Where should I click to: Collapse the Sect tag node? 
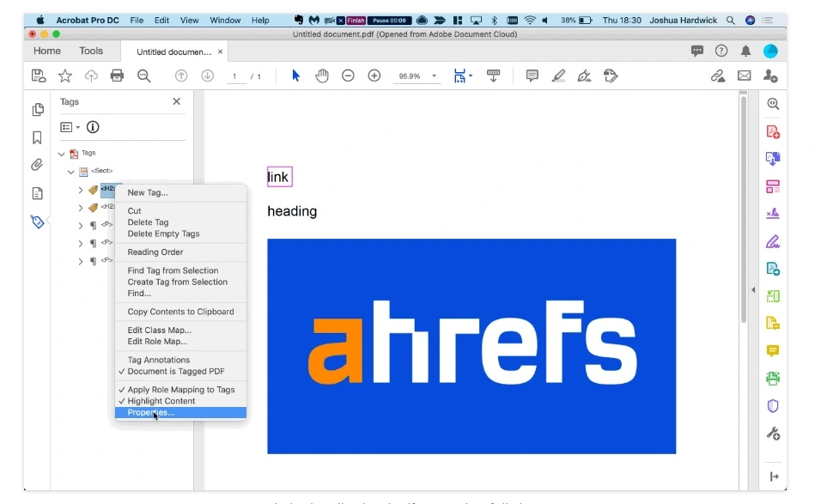tap(70, 172)
